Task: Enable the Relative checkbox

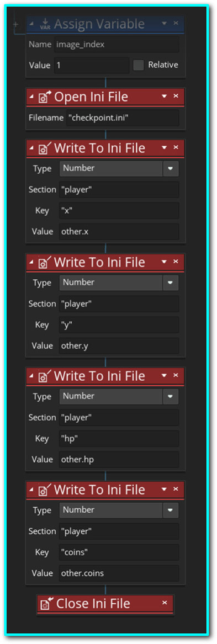Action: click(x=139, y=65)
